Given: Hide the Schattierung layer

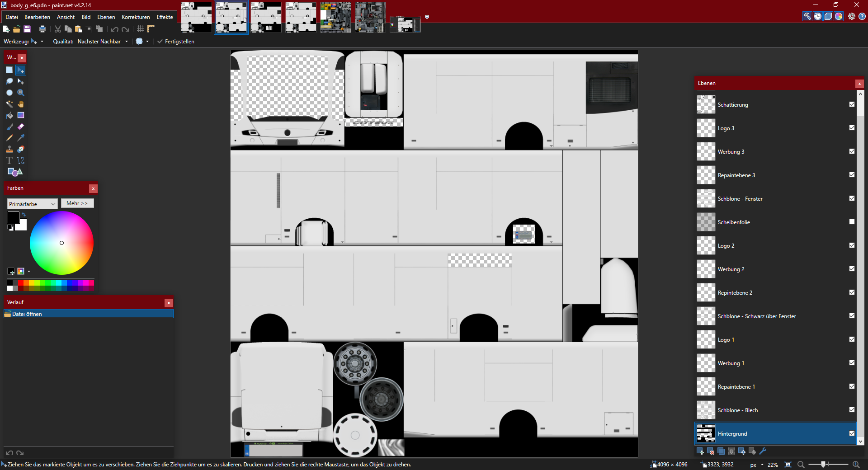Looking at the screenshot, I should pos(852,104).
